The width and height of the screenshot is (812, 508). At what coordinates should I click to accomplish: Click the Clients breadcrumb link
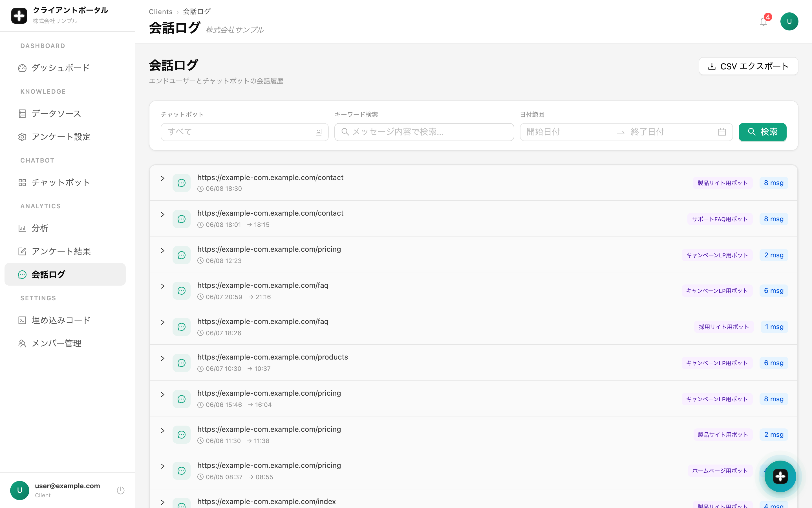click(x=161, y=12)
